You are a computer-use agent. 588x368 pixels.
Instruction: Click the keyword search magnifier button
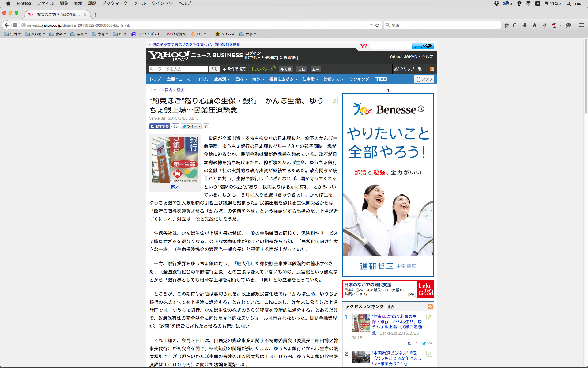pos(214,69)
